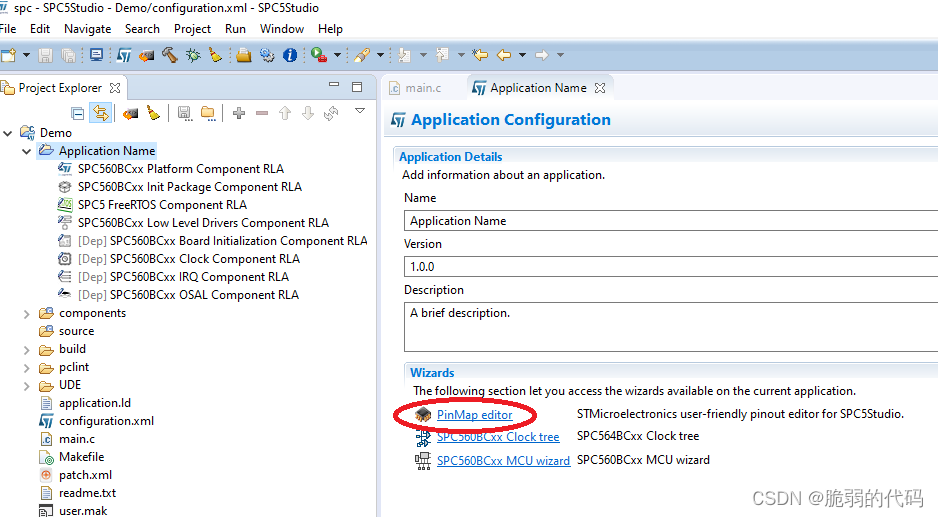Image resolution: width=938 pixels, height=517 pixels.
Task: Open the Project Explorer View Menu triangle
Action: pyautogui.click(x=360, y=111)
